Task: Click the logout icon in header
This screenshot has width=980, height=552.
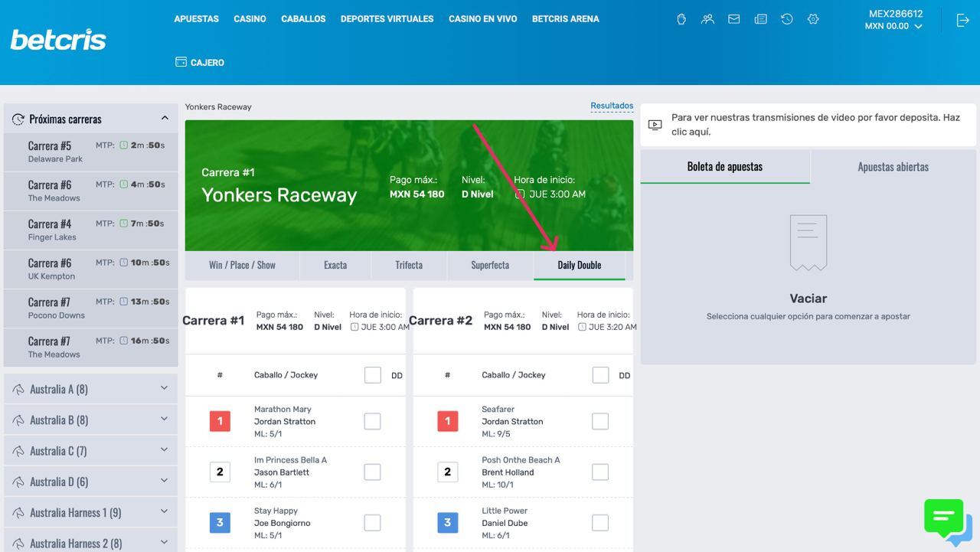Action: pos(963,21)
